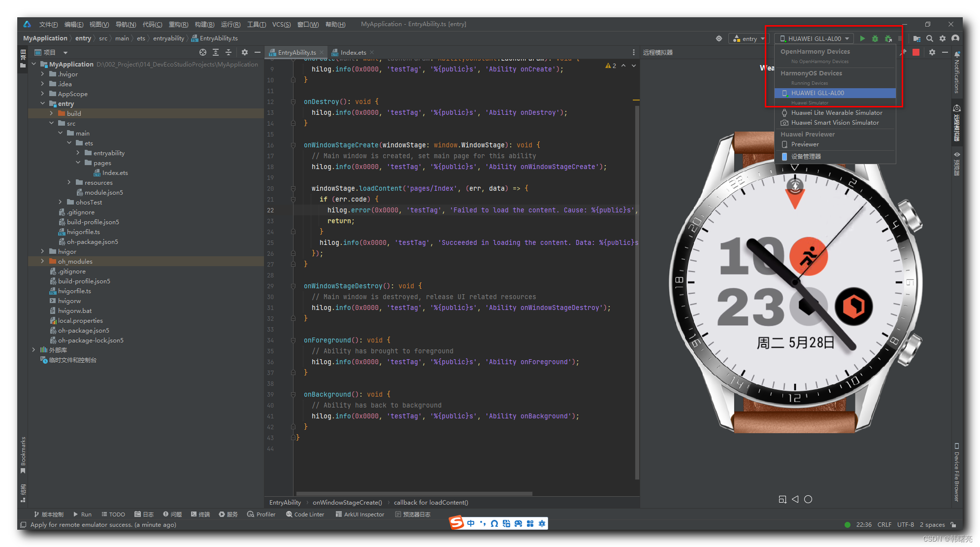Expand the oh_modules folder

[43, 261]
